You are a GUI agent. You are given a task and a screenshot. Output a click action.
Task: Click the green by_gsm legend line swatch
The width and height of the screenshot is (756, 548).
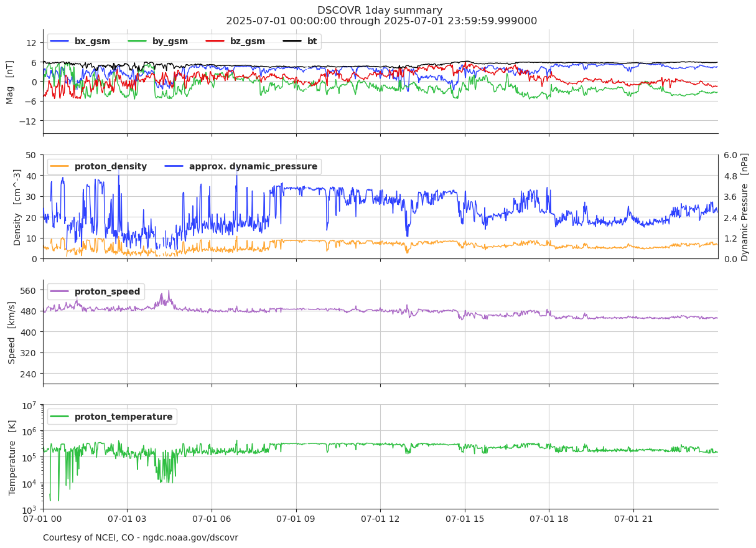click(x=137, y=42)
